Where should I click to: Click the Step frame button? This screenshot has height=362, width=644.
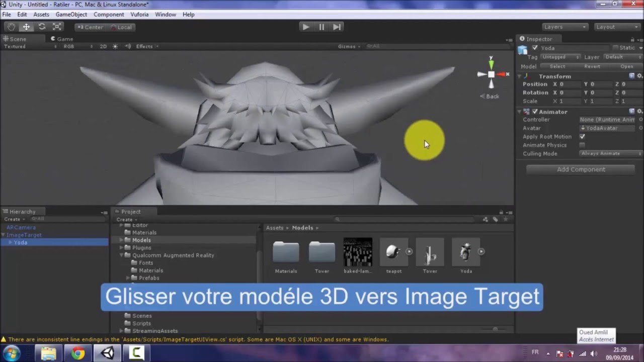(337, 27)
